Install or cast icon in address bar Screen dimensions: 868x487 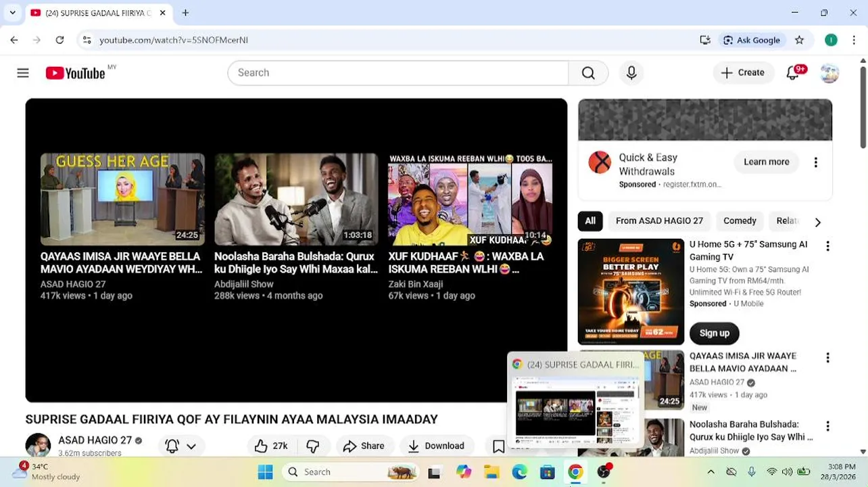pyautogui.click(x=705, y=40)
